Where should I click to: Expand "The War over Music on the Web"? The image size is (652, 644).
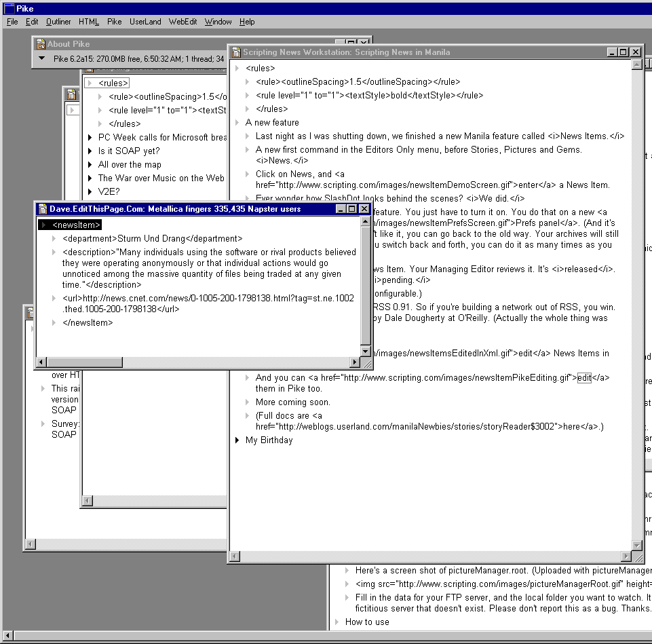[x=90, y=178]
